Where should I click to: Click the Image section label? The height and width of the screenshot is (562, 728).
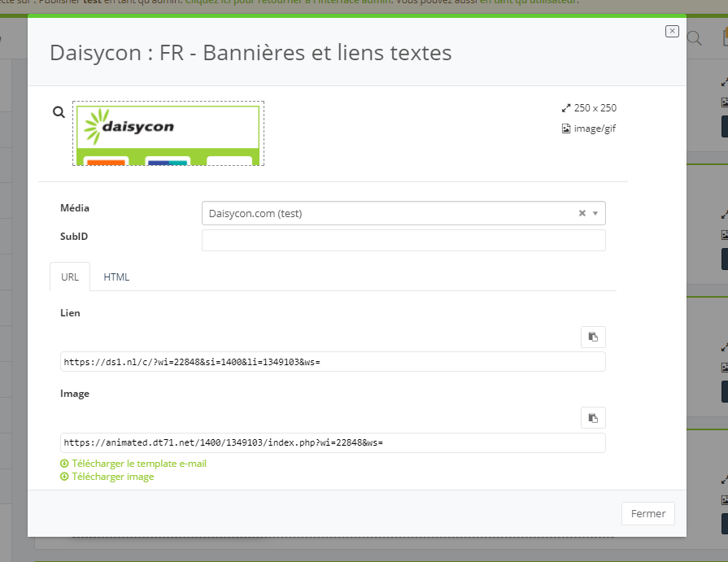75,394
